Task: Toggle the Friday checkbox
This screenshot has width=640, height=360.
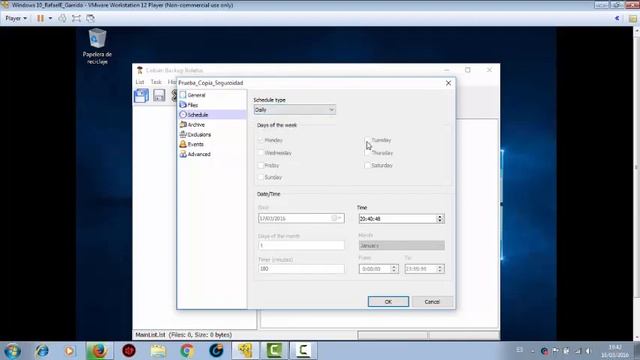Action: click(260, 165)
